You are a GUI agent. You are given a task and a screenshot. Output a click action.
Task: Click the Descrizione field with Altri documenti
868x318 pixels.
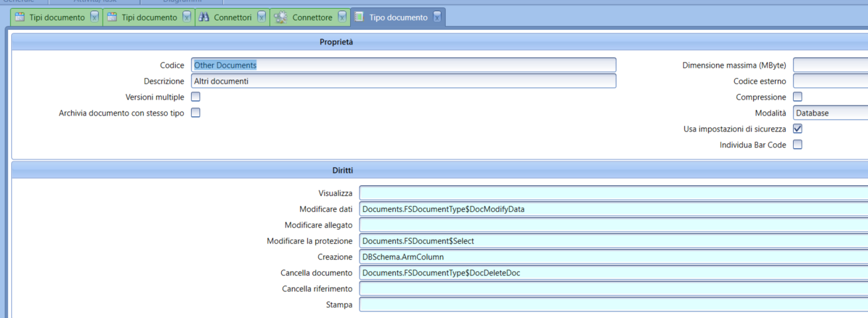403,81
